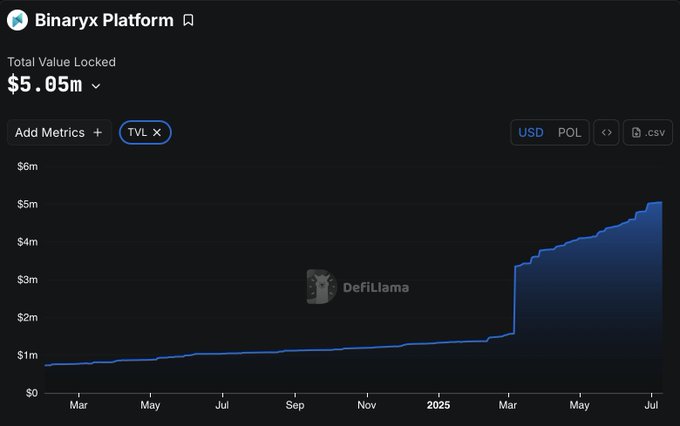Click the $1m y-axis label

coord(27,355)
